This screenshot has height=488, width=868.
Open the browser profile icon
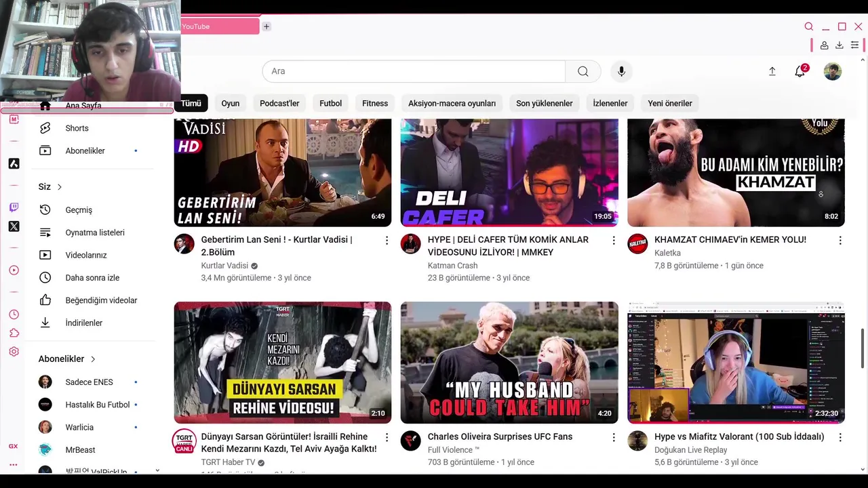pyautogui.click(x=824, y=45)
